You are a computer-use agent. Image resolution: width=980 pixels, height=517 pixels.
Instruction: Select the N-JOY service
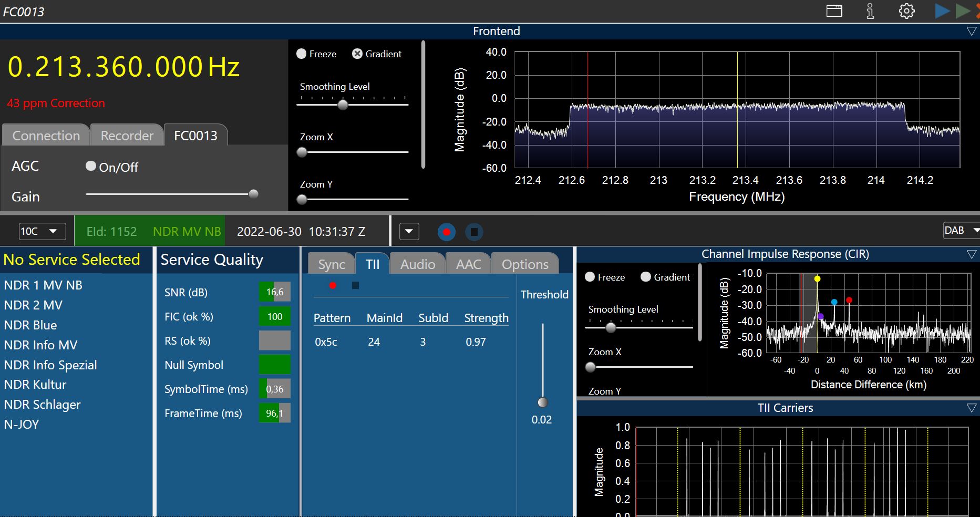click(22, 425)
